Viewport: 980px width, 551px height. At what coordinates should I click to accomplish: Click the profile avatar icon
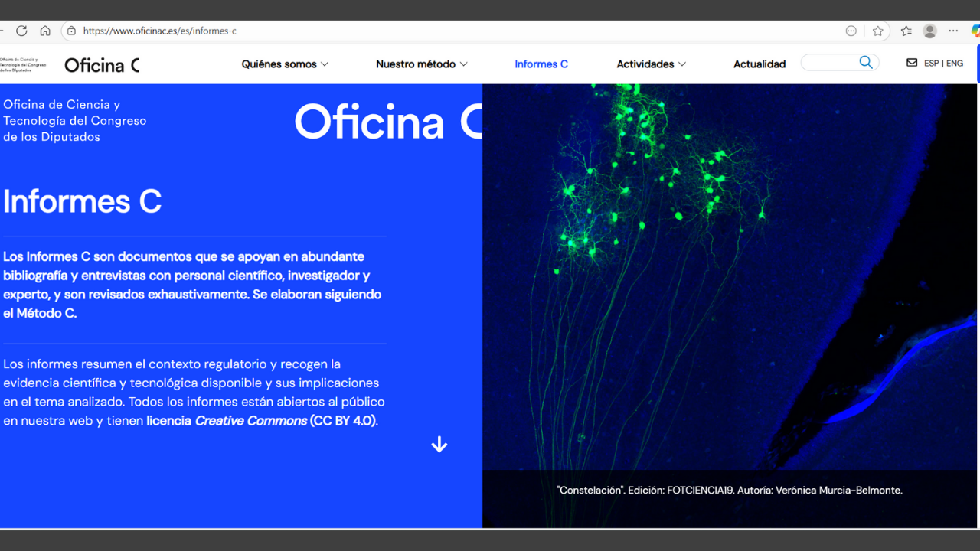[929, 31]
